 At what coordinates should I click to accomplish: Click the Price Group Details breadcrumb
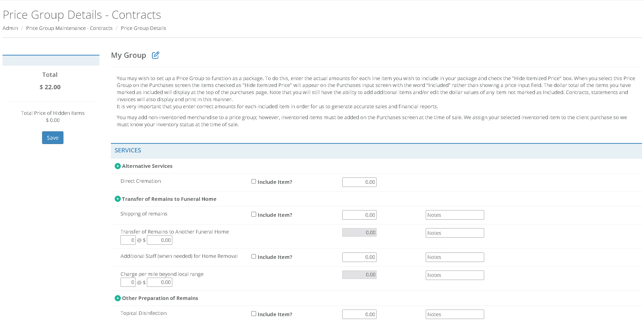click(x=143, y=28)
